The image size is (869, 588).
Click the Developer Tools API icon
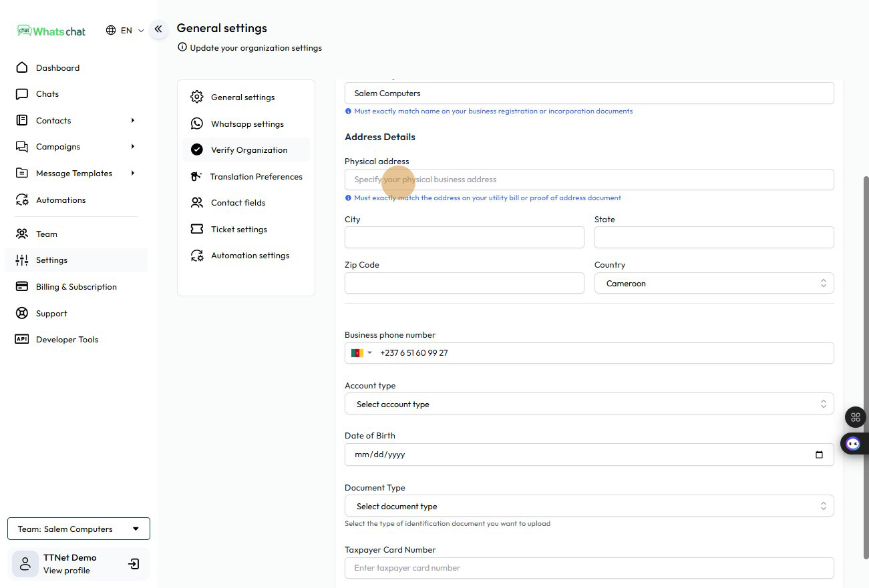(22, 339)
